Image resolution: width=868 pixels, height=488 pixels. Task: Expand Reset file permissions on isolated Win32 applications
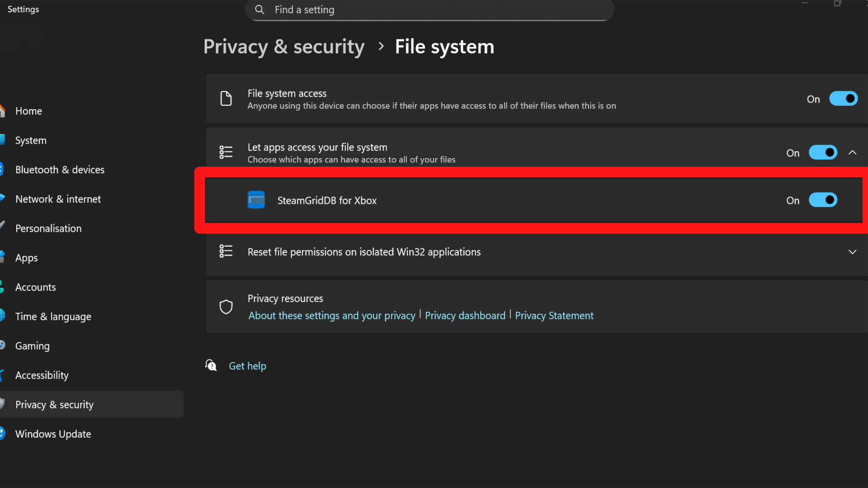[x=853, y=252]
